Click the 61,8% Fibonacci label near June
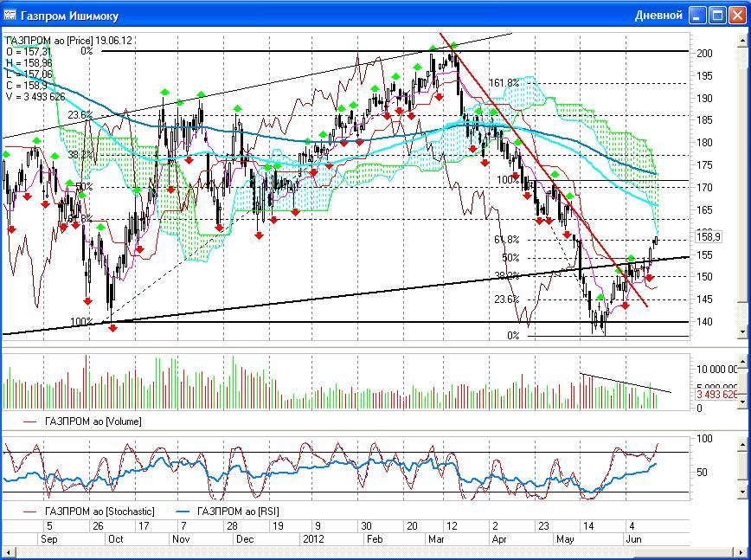Image resolution: width=751 pixels, height=560 pixels. (x=507, y=240)
